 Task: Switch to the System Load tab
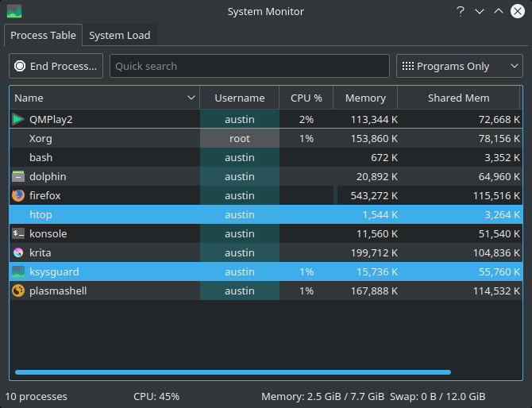(119, 35)
